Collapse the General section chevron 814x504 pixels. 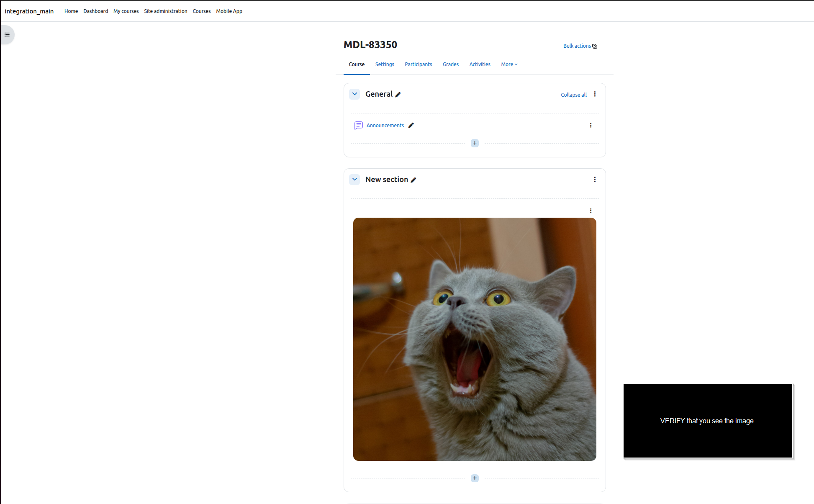point(354,94)
